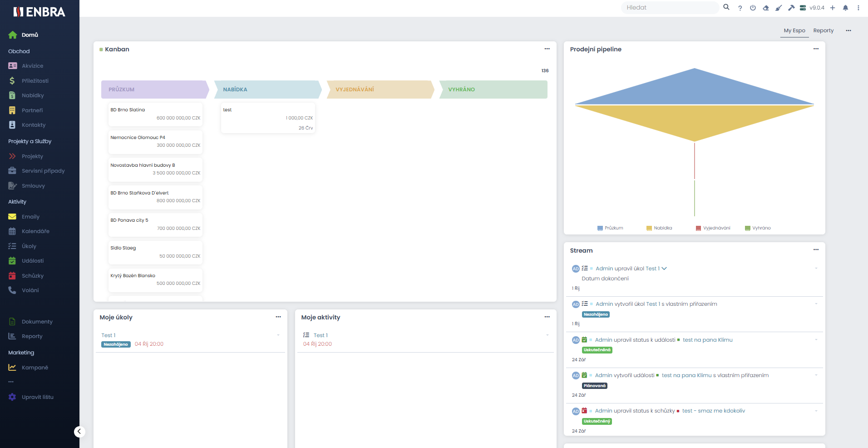
Task: Switch to the Reporty dashboard tab
Action: [x=823, y=30]
